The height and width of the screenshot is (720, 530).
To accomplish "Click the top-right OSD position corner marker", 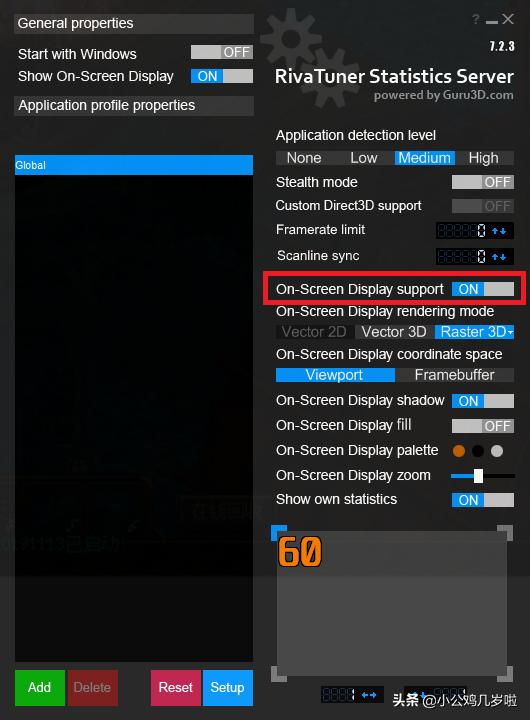I will pos(505,533).
